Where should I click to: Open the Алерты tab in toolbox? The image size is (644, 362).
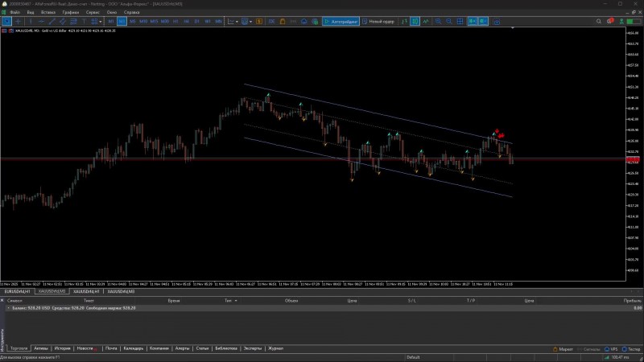(x=183, y=348)
